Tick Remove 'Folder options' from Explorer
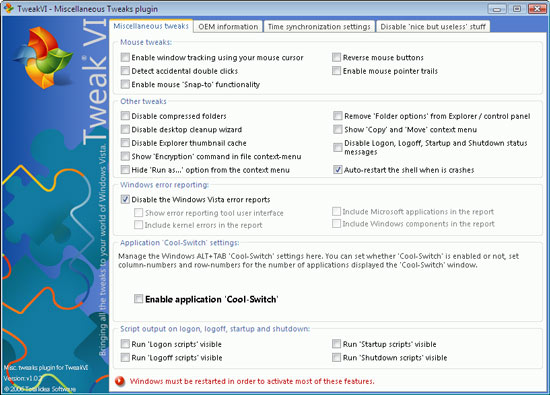 pyautogui.click(x=338, y=116)
